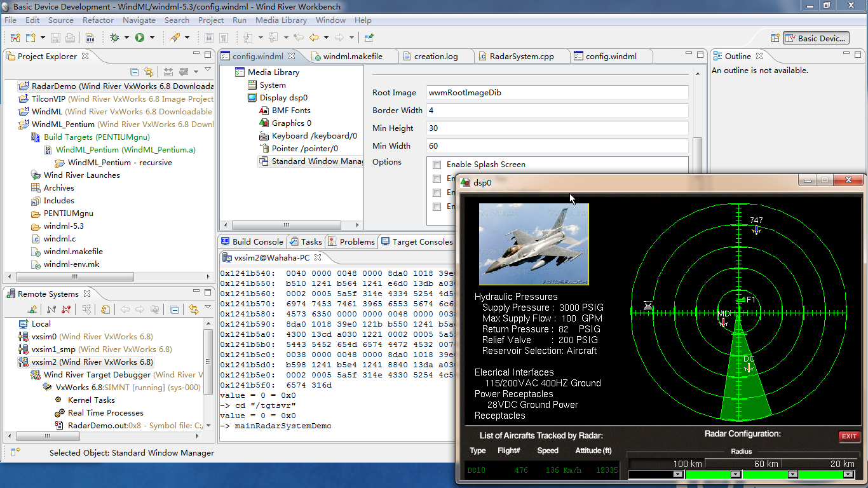Image resolution: width=868 pixels, height=488 pixels.
Task: Tick the third Options checkbox in the list
Action: pyautogui.click(x=437, y=193)
